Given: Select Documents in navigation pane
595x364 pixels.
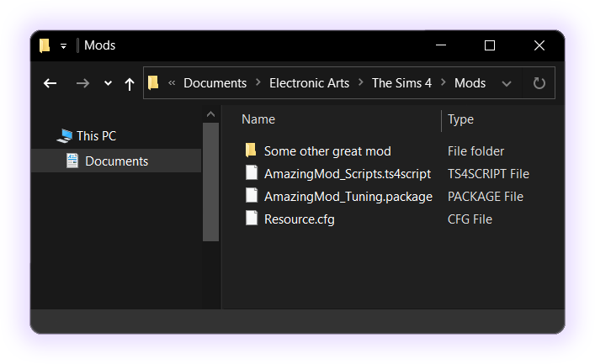Looking at the screenshot, I should click(x=116, y=161).
